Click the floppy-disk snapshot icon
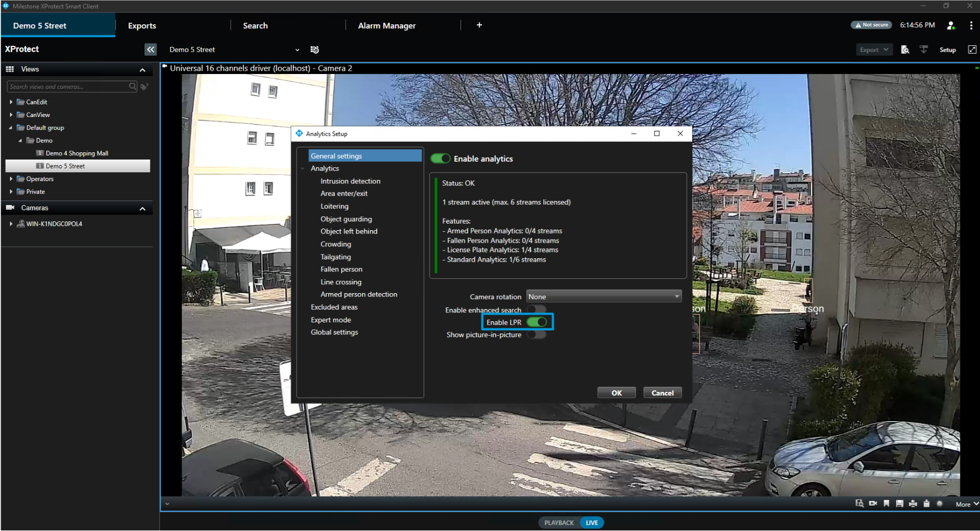980x531 pixels. coord(899,503)
